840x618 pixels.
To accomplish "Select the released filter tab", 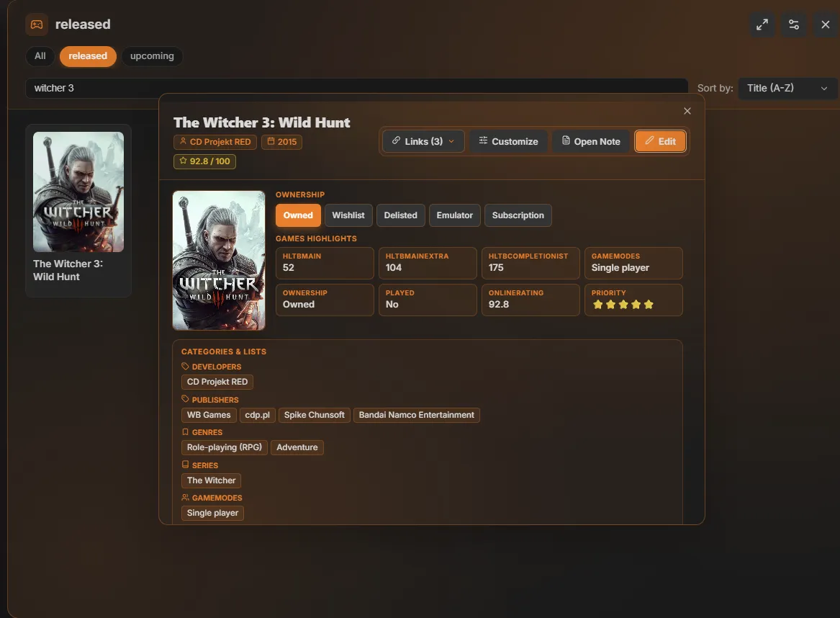I will [88, 55].
